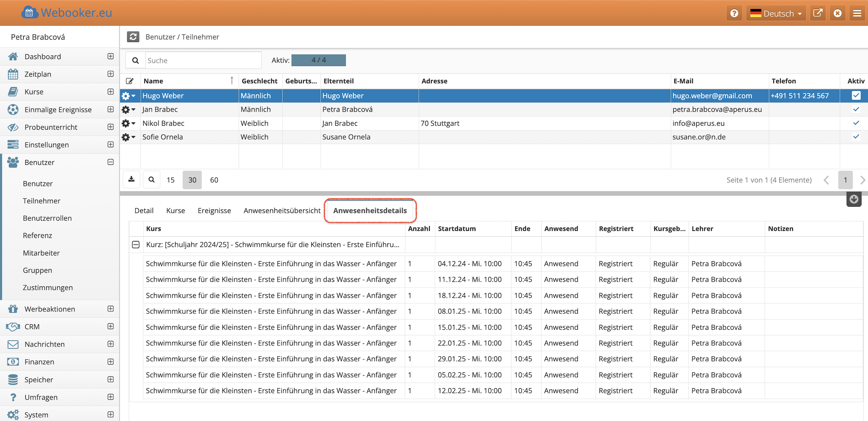This screenshot has width=868, height=421.
Task: Click the magnifier filter icon next to 15
Action: tap(152, 180)
